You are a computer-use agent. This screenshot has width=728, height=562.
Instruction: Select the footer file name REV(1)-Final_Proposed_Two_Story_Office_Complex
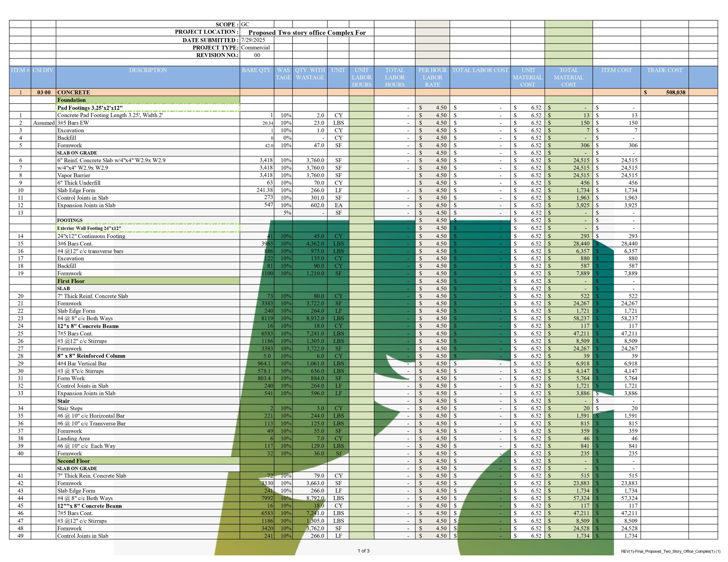tap(671, 551)
